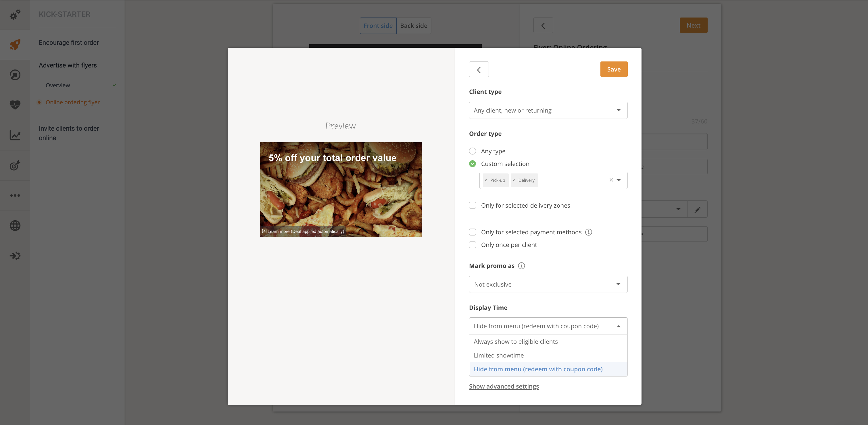The image size is (868, 425).
Task: Open Advertise with flyers section
Action: [x=68, y=65]
